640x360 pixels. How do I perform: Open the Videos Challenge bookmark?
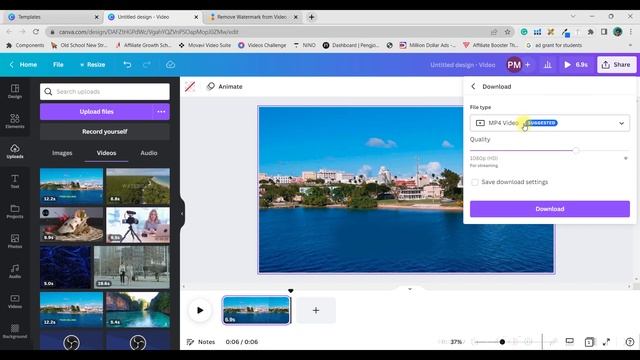click(262, 45)
